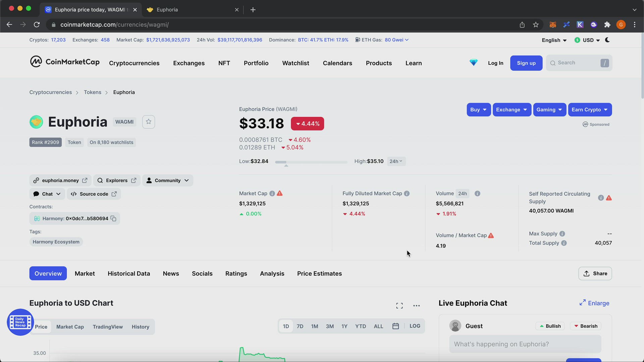Click the Log In link
The image size is (644, 362).
point(495,63)
